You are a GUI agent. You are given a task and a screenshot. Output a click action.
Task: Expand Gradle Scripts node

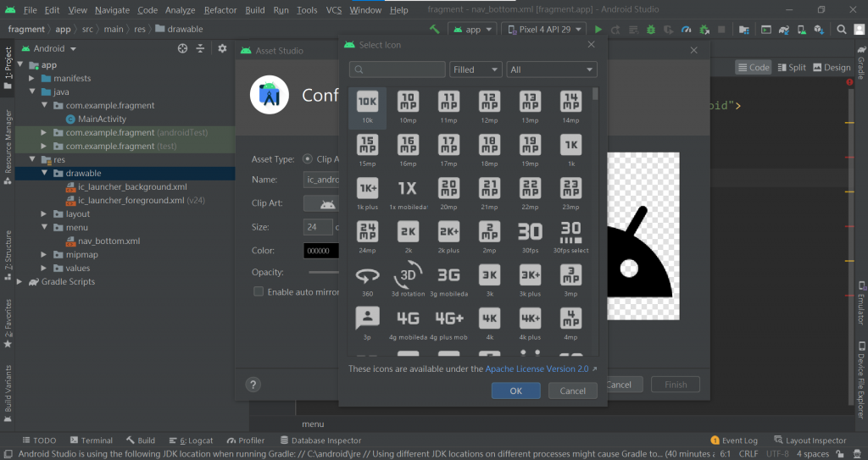(20, 282)
